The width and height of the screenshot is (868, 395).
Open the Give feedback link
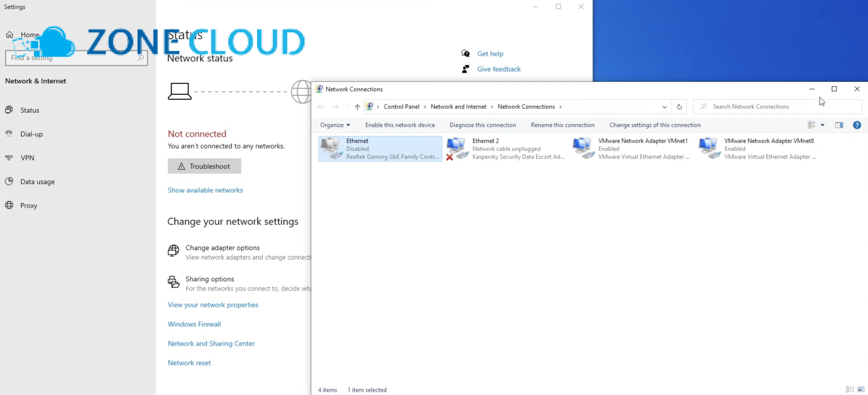(x=499, y=69)
